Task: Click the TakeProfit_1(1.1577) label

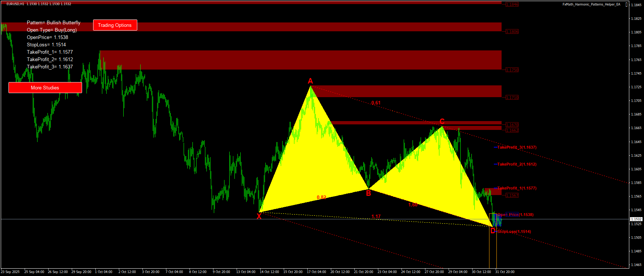Action: tap(517, 188)
